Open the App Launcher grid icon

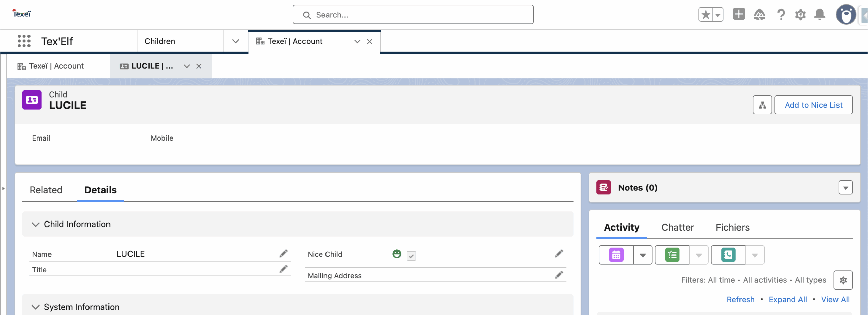tap(24, 41)
